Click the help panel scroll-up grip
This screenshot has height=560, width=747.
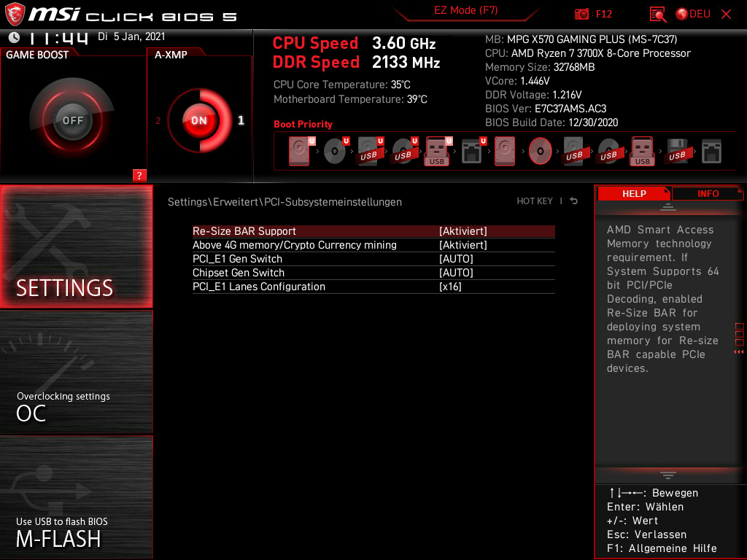[668, 206]
